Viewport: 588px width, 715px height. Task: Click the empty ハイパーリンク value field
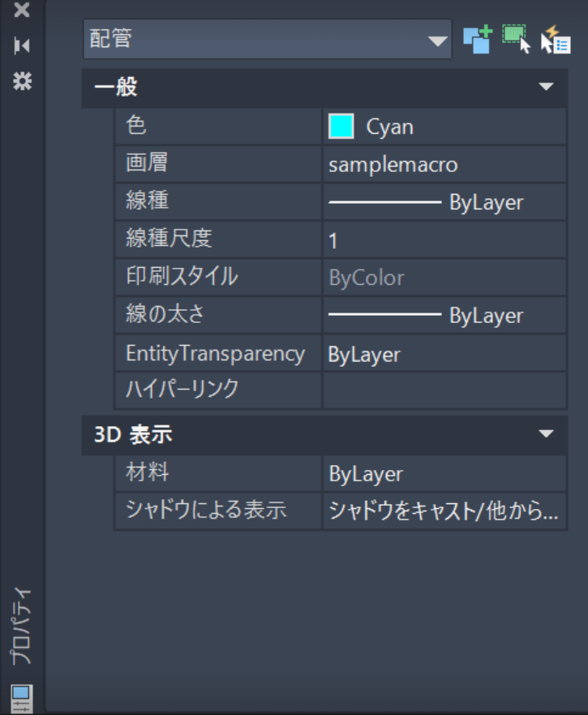coord(444,390)
